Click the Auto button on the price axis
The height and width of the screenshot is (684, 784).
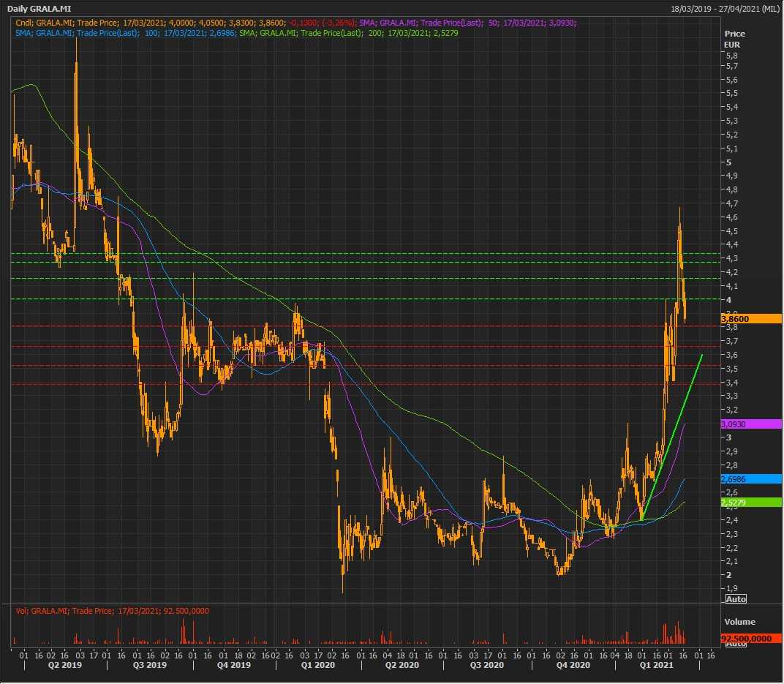tap(735, 598)
